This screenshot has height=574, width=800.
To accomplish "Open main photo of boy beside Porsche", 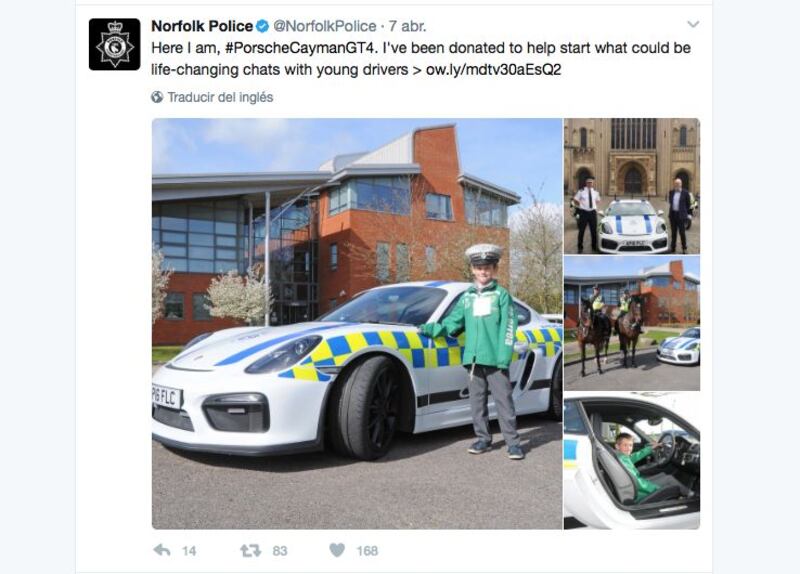I will tap(357, 323).
